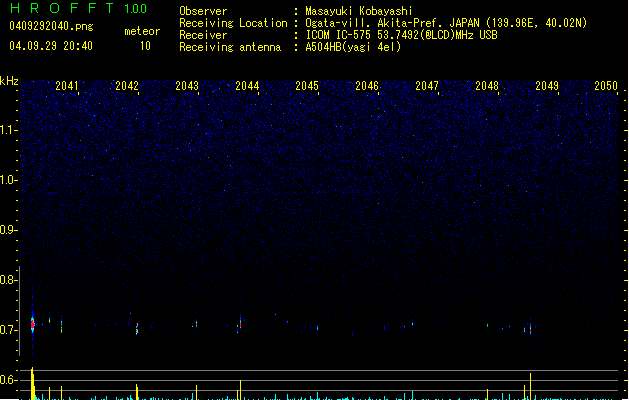Screen dimensions: 629x400
Task: Click the meteor count label
Action: (x=142, y=31)
